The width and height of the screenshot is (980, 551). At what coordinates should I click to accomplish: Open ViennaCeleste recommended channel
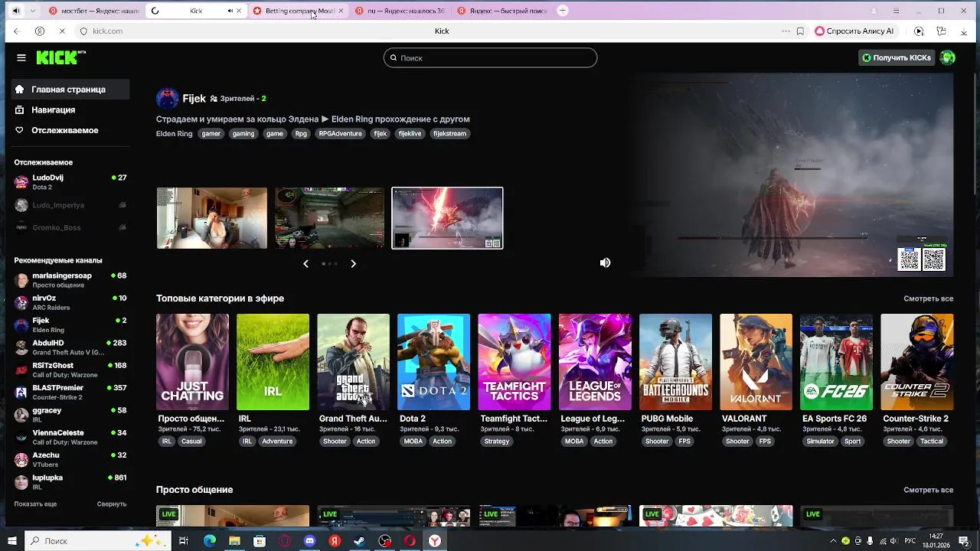pos(70,437)
